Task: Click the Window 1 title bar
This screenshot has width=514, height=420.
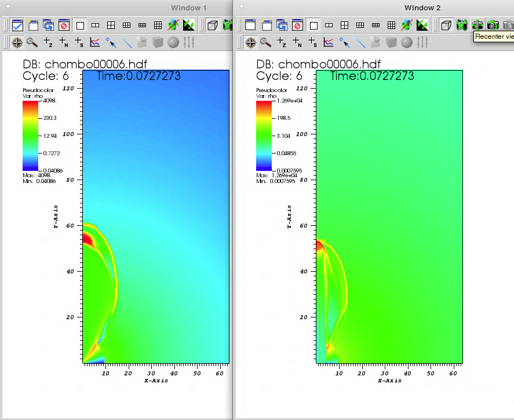Action: (x=116, y=8)
